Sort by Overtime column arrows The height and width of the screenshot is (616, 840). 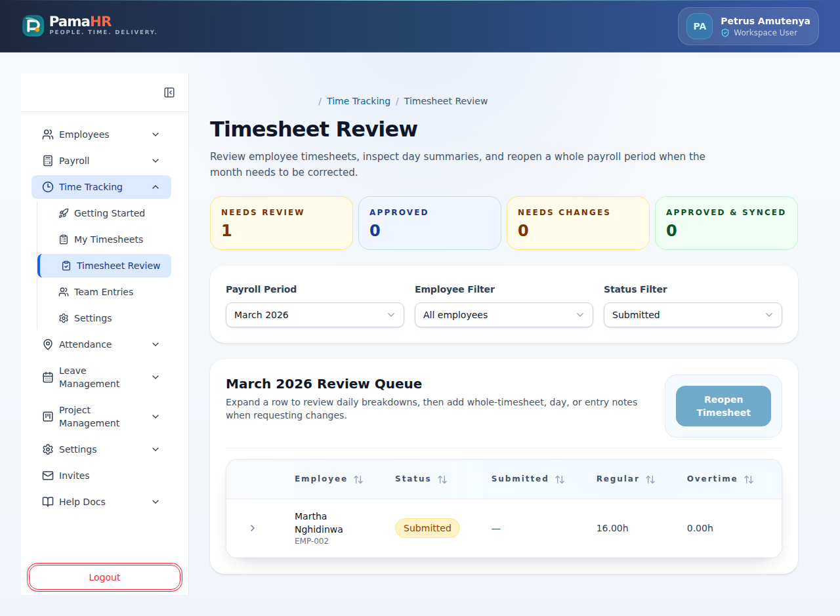pos(749,480)
